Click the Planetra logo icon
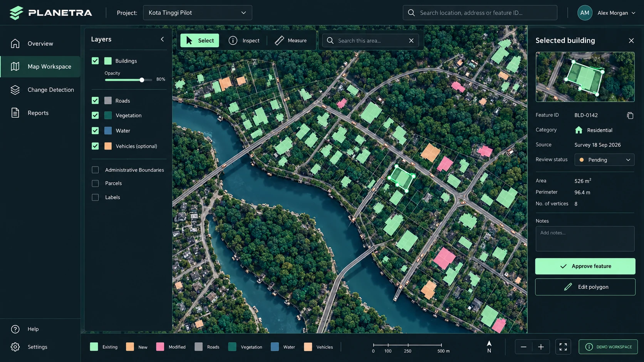 point(17,13)
